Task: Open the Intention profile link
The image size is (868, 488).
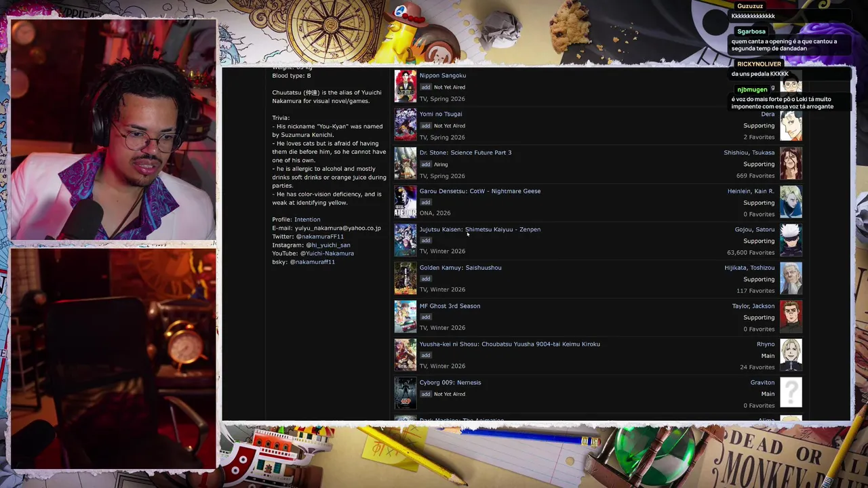Action: [307, 220]
